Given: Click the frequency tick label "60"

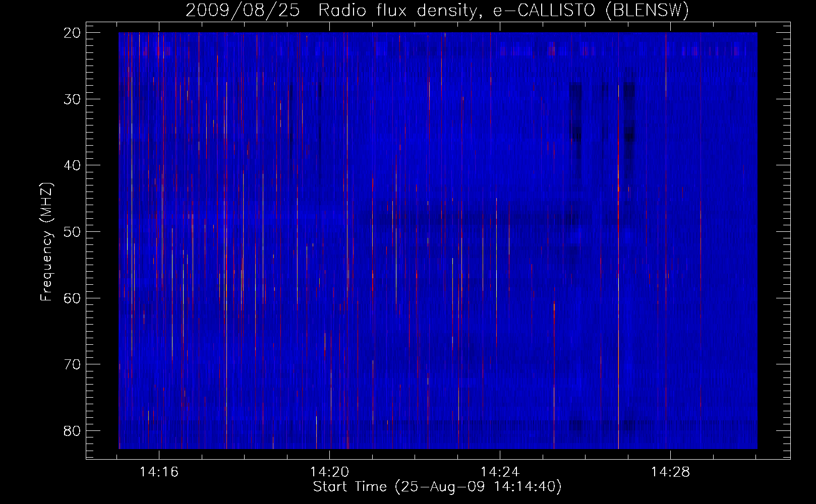Looking at the screenshot, I should [x=72, y=298].
